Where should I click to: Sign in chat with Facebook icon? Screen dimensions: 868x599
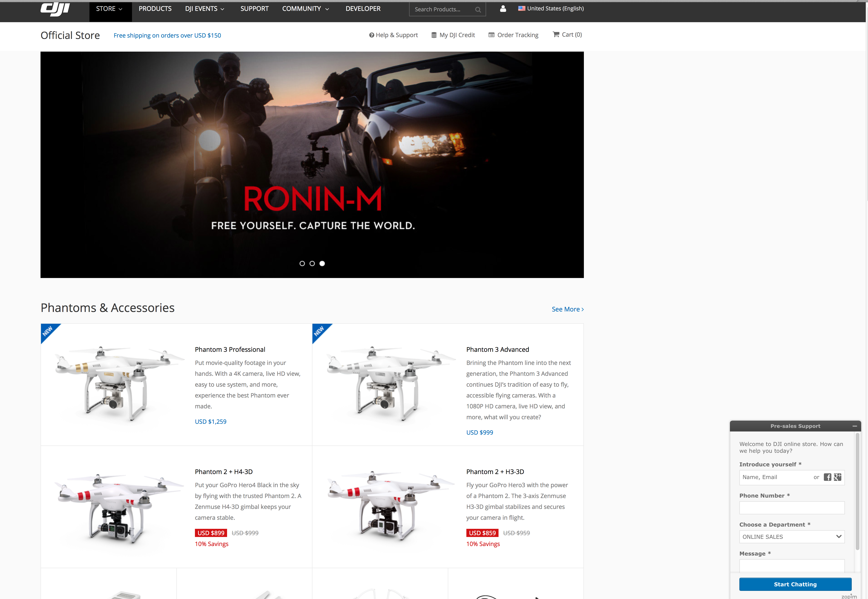(827, 477)
